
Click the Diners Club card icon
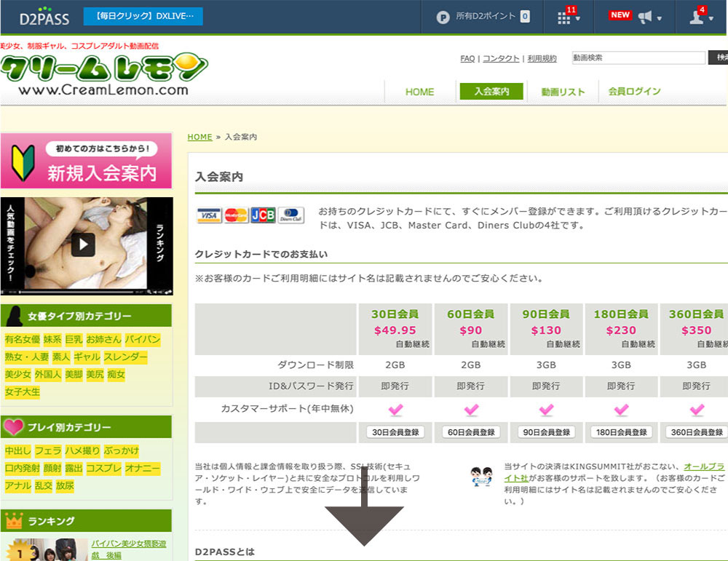290,215
